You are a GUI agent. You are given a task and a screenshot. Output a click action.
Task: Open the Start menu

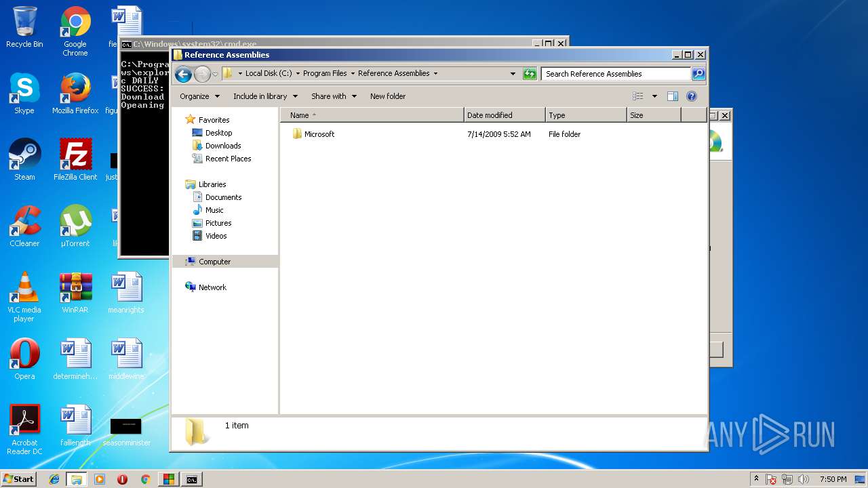coord(19,479)
